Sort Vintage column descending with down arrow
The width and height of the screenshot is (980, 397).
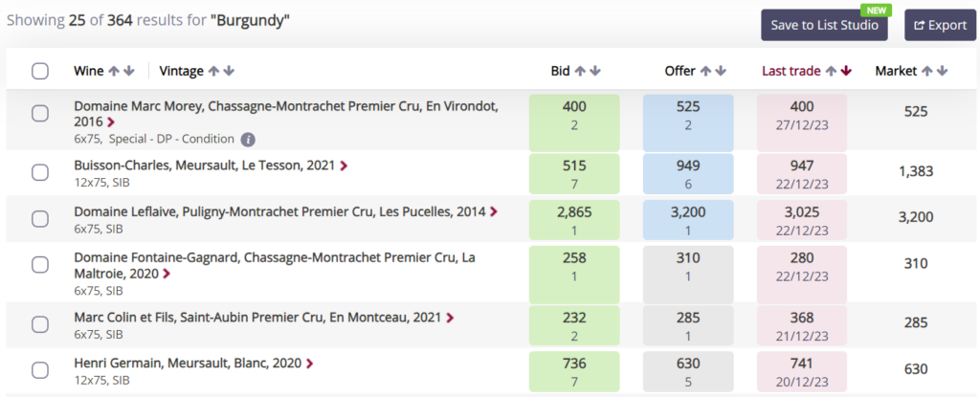pos(229,72)
